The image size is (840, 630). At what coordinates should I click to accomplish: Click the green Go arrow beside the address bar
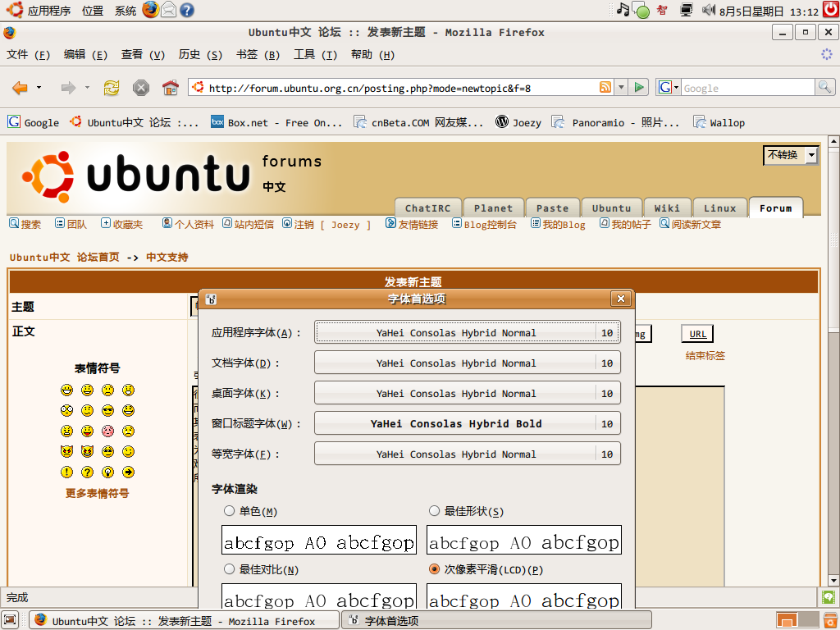[x=638, y=87]
